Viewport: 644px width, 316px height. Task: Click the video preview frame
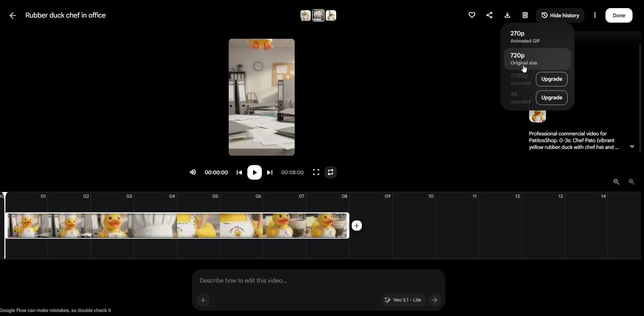point(262,97)
